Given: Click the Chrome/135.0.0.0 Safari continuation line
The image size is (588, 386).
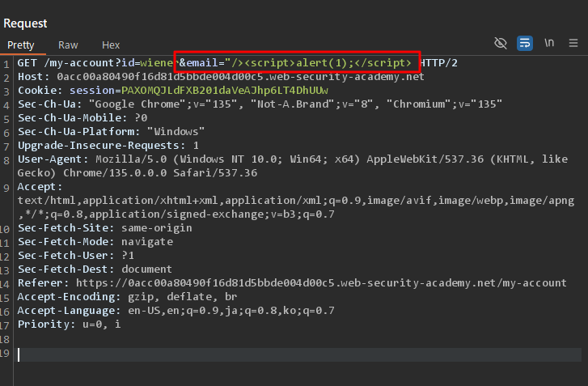Looking at the screenshot, I should (137, 173).
